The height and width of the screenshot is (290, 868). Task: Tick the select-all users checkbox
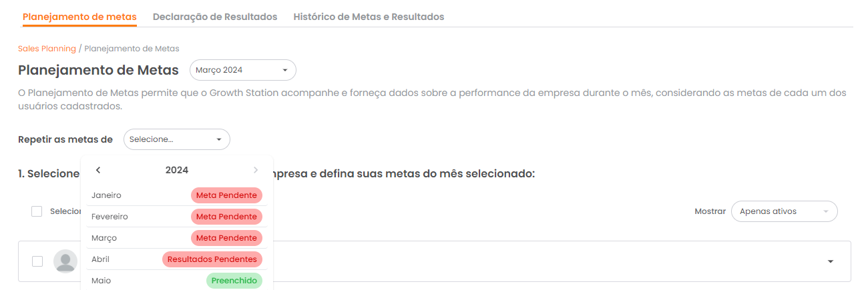(x=37, y=211)
